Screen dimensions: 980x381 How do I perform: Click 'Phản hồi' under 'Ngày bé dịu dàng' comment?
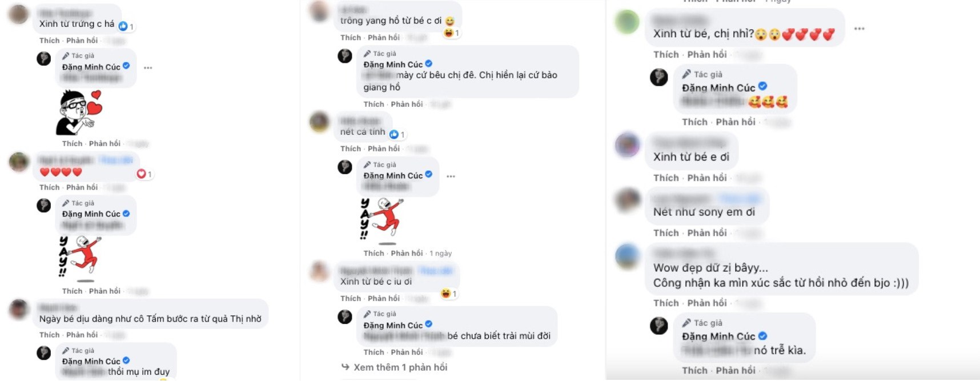coord(82,335)
